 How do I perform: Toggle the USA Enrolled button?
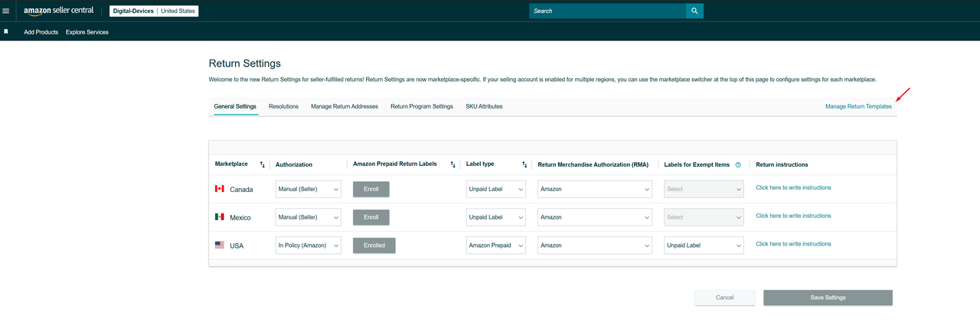pos(374,245)
